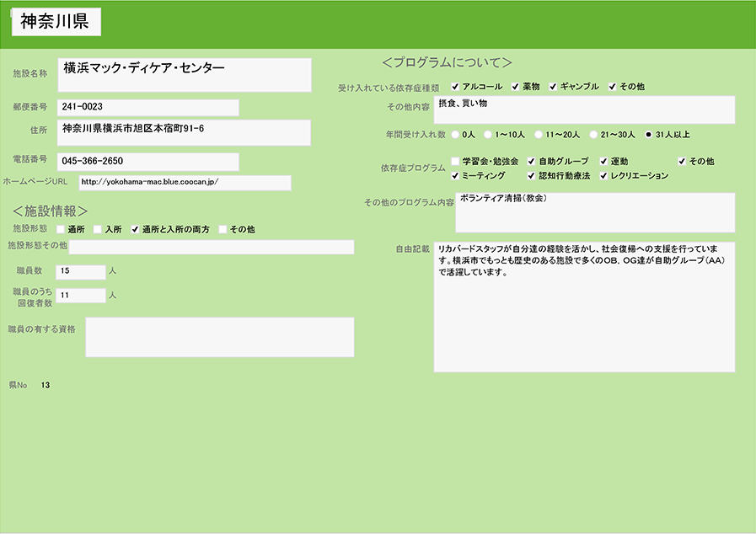Select the 0人 radio button
Viewport: 756px width, 534px height.
pos(456,134)
